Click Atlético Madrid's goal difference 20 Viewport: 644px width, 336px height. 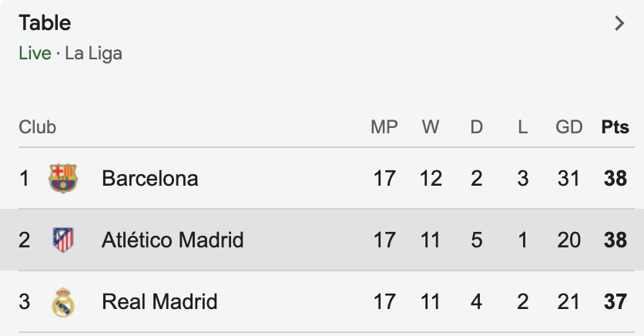coord(569,240)
